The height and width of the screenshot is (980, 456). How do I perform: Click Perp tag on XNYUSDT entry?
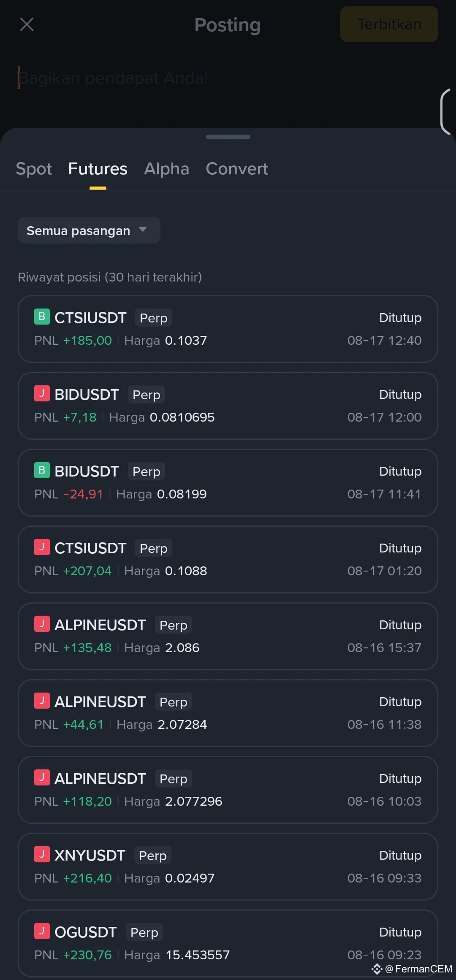click(x=153, y=855)
